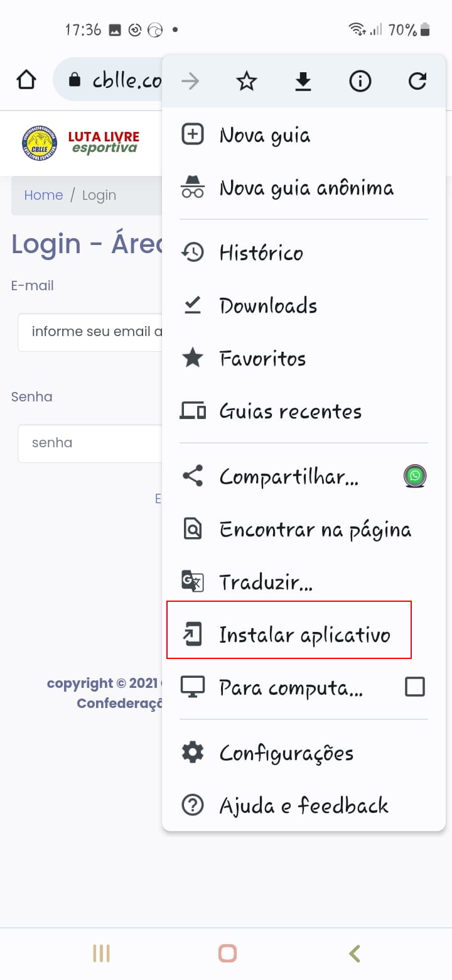The height and width of the screenshot is (980, 452).
Task: Open Configurações settings entry
Action: tap(286, 753)
